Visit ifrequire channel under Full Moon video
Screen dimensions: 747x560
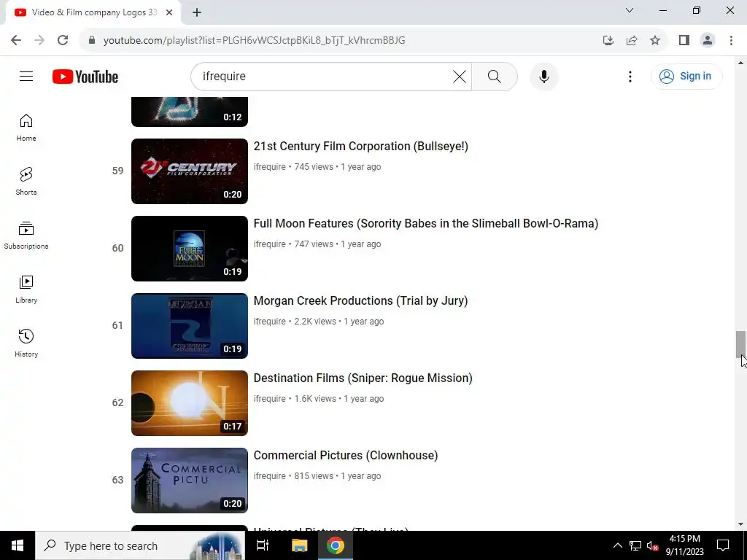[270, 244]
